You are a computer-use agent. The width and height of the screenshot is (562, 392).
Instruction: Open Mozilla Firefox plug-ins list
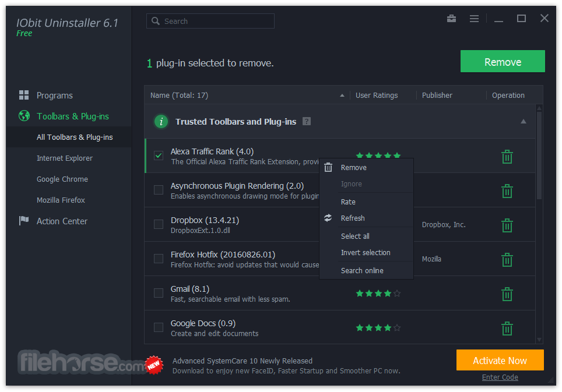point(61,200)
